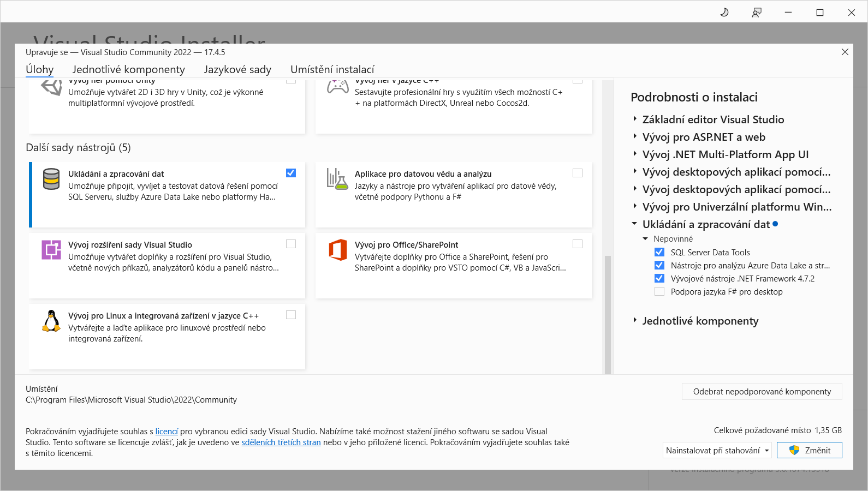Image resolution: width=868 pixels, height=491 pixels.
Task: Toggle the dark theme moon icon
Action: (x=724, y=12)
